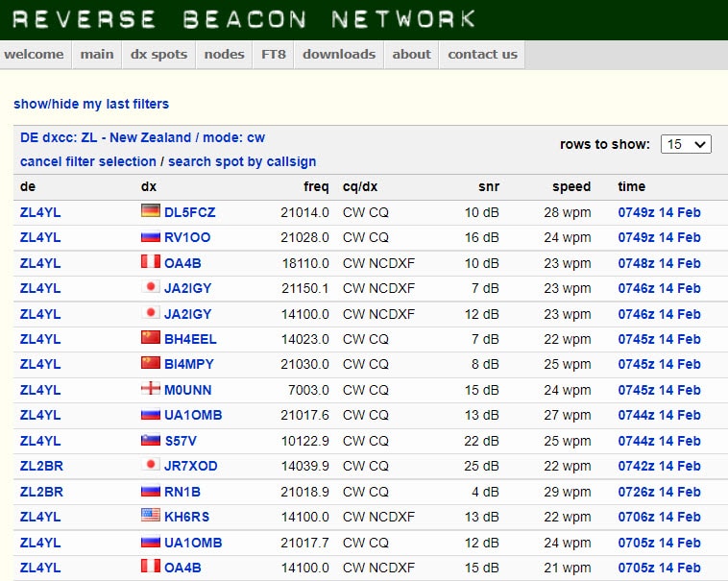Click the 0742z 14 Feb time link
The image size is (728, 581).
[x=659, y=466]
